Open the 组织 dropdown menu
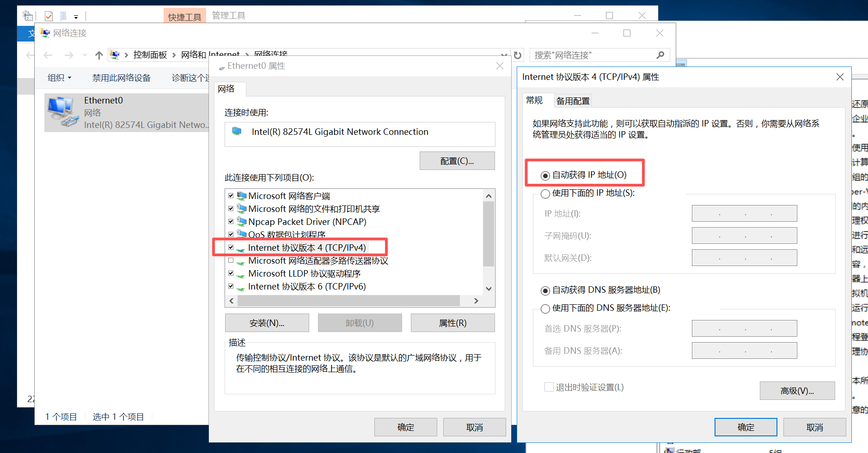This screenshot has height=453, width=868. coord(60,78)
